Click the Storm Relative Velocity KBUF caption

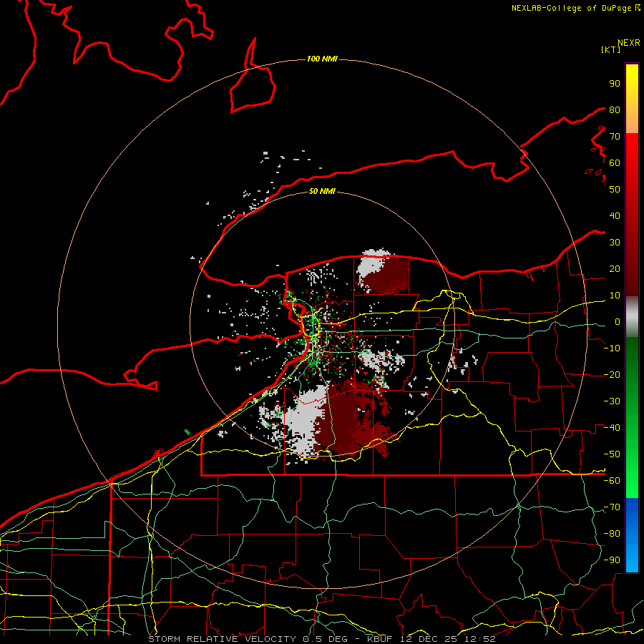322,639
